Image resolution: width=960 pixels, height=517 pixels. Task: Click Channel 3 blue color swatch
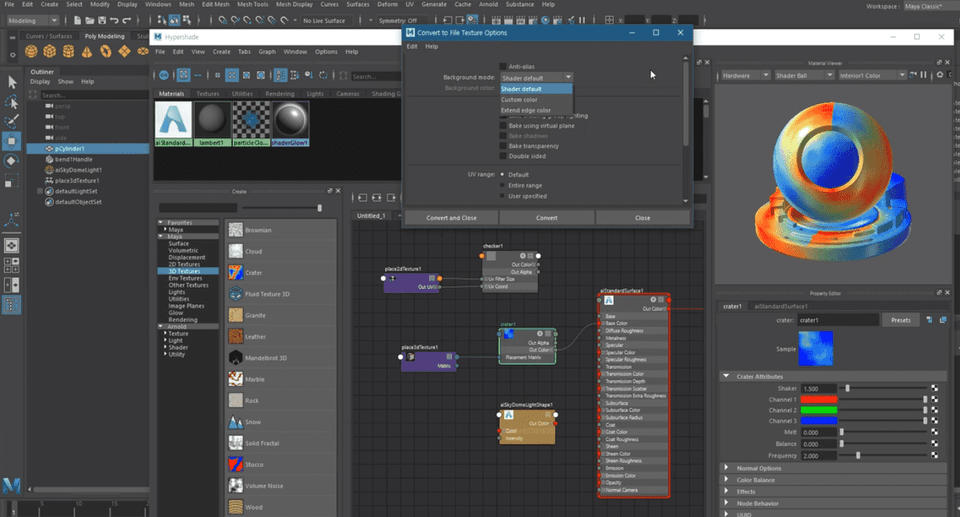819,421
